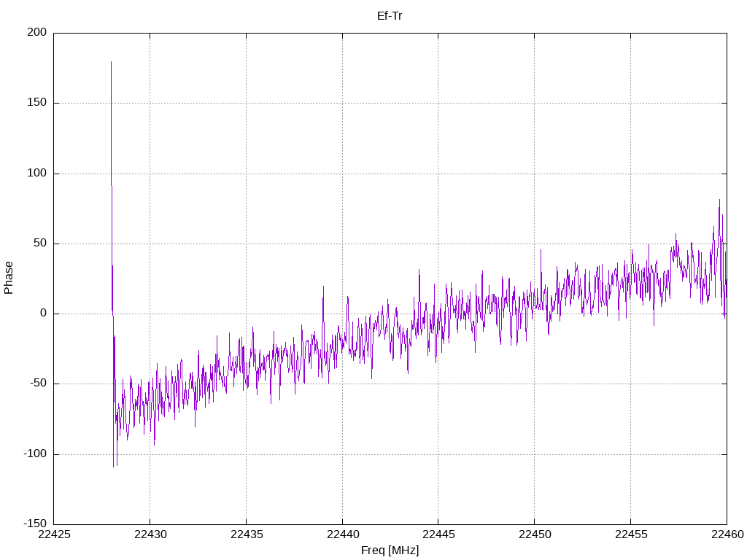Viewport: 747px width, 560px height.
Task: Click the 22445 x-axis tick label
Action: click(x=438, y=534)
